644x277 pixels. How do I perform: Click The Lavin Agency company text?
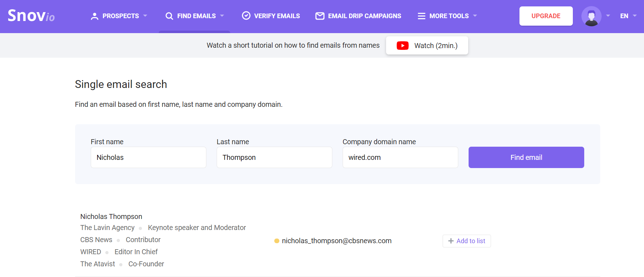coord(107,228)
